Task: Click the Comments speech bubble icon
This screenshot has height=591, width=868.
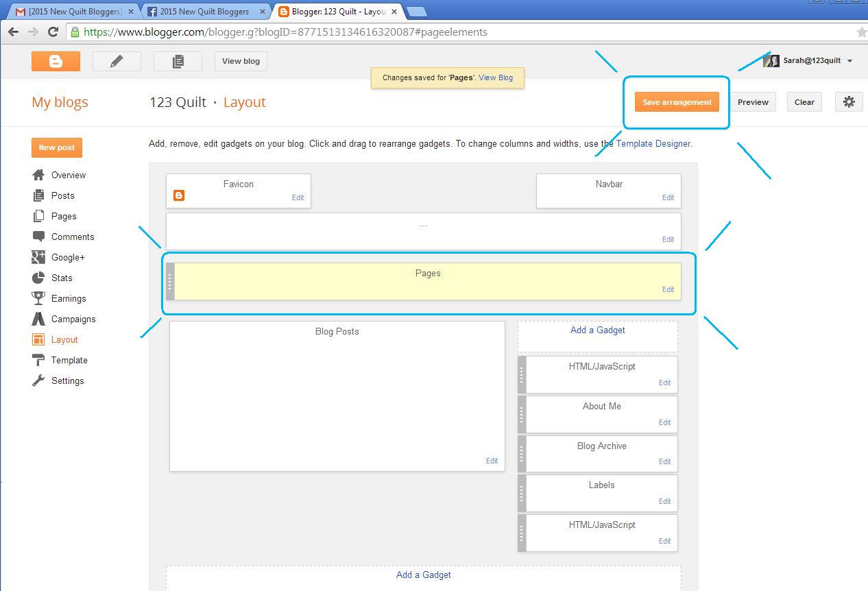Action: point(38,237)
